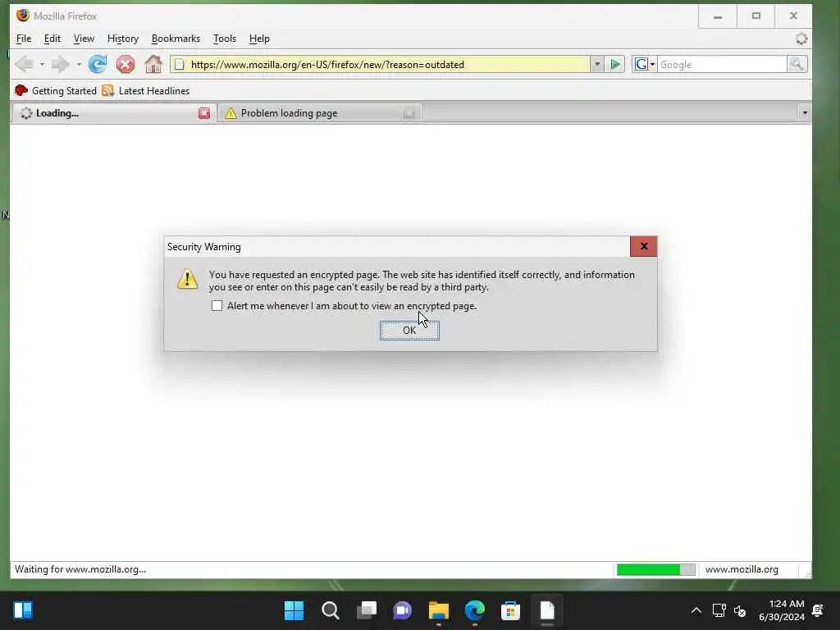
Task: Click the search magnifier button
Action: click(797, 64)
